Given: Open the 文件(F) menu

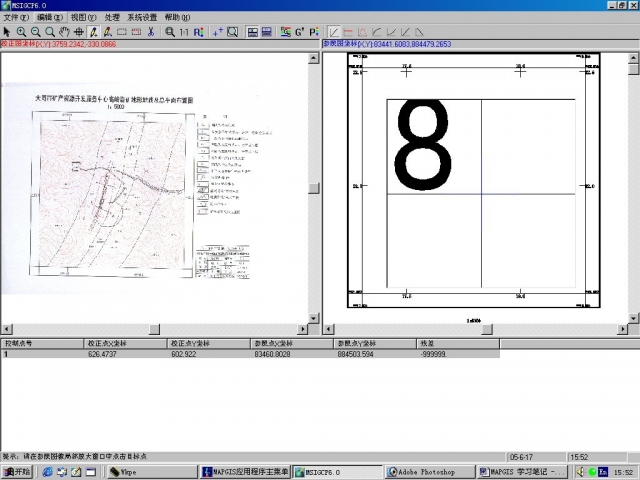Looking at the screenshot, I should 16,18.
